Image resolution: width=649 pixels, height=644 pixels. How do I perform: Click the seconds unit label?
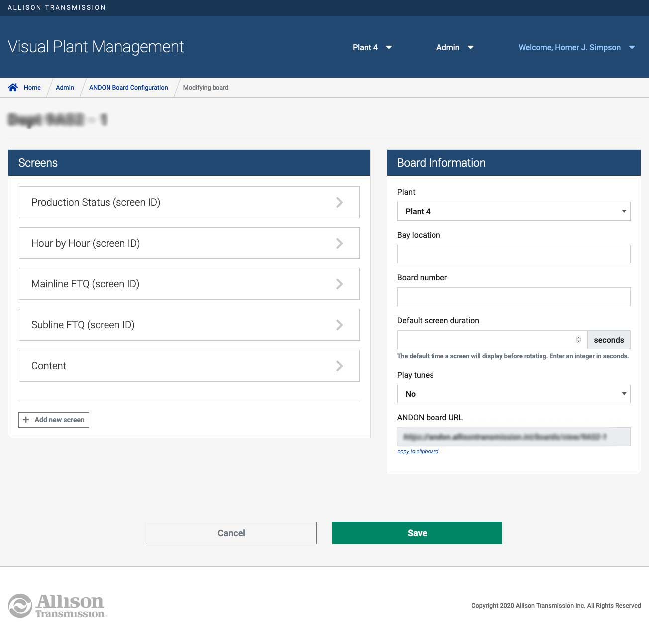tap(609, 340)
